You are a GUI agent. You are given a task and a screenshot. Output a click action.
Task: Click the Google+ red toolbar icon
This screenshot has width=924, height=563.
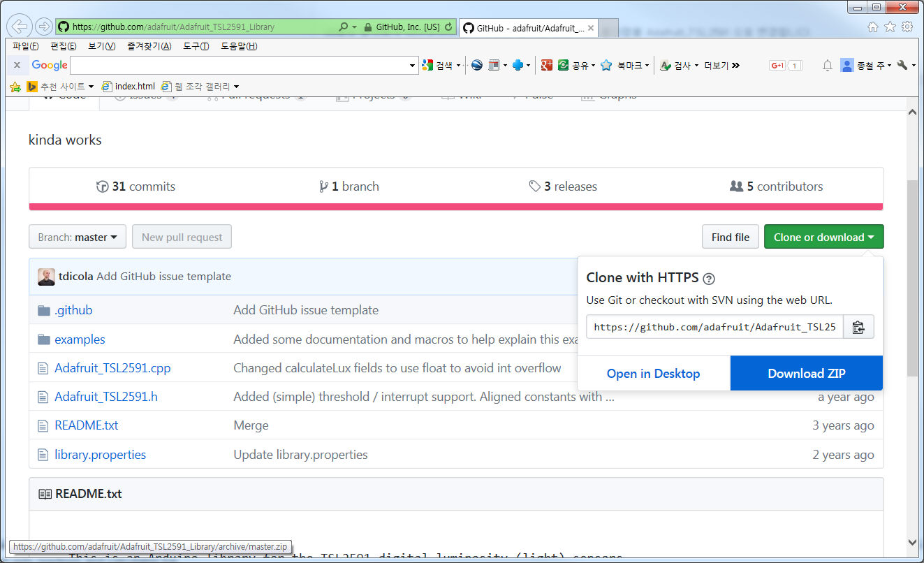(547, 65)
